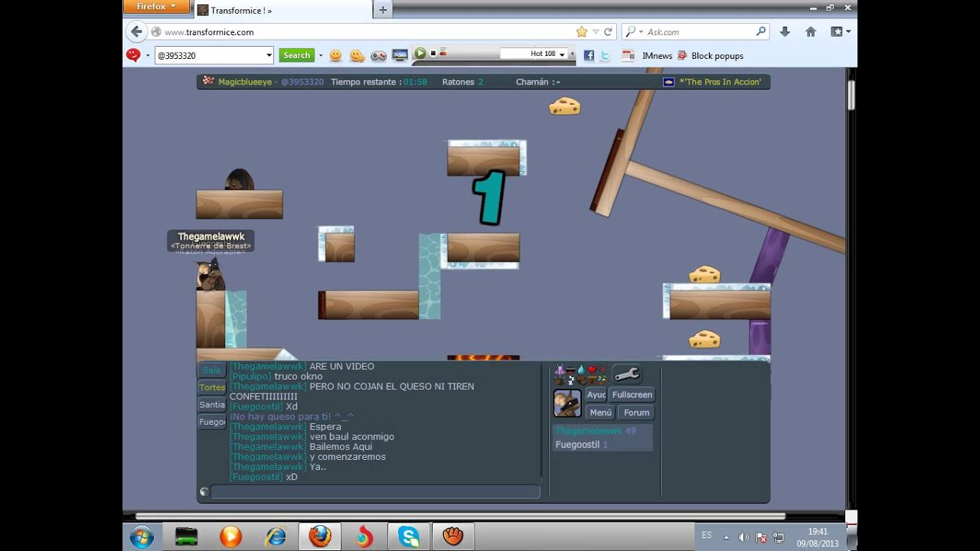Click the Thegamelawwk mouse character
Viewport: 980px width, 551px height.
(x=208, y=274)
